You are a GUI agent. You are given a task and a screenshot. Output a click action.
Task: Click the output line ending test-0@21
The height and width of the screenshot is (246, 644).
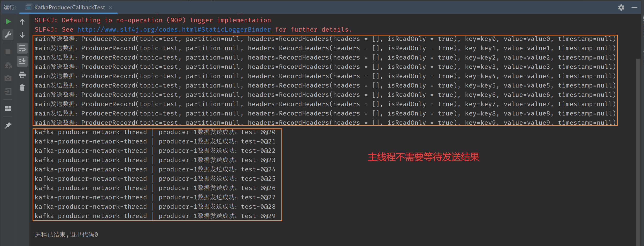pos(155,141)
